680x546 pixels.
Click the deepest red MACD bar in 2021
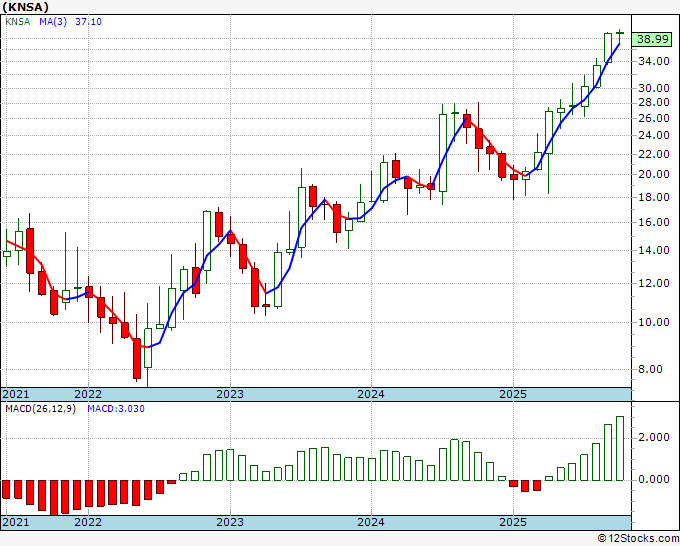[54, 498]
